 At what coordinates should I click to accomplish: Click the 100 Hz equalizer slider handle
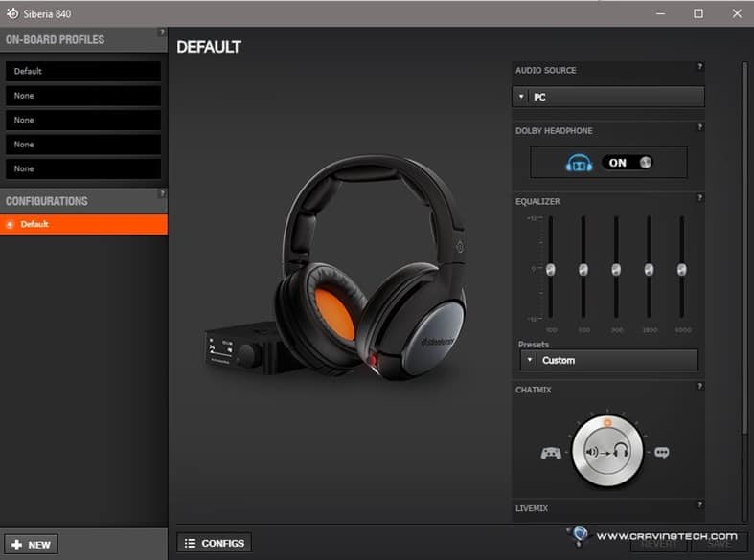(551, 269)
